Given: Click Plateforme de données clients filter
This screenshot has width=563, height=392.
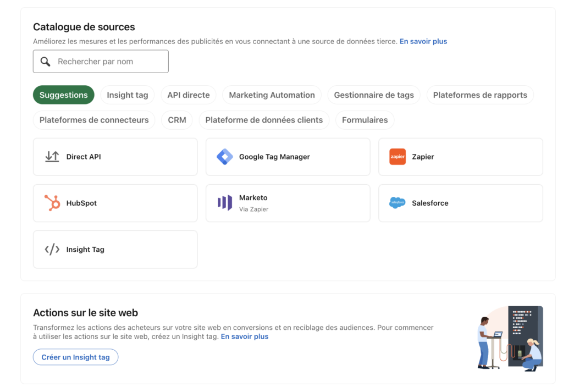Looking at the screenshot, I should click(x=264, y=120).
